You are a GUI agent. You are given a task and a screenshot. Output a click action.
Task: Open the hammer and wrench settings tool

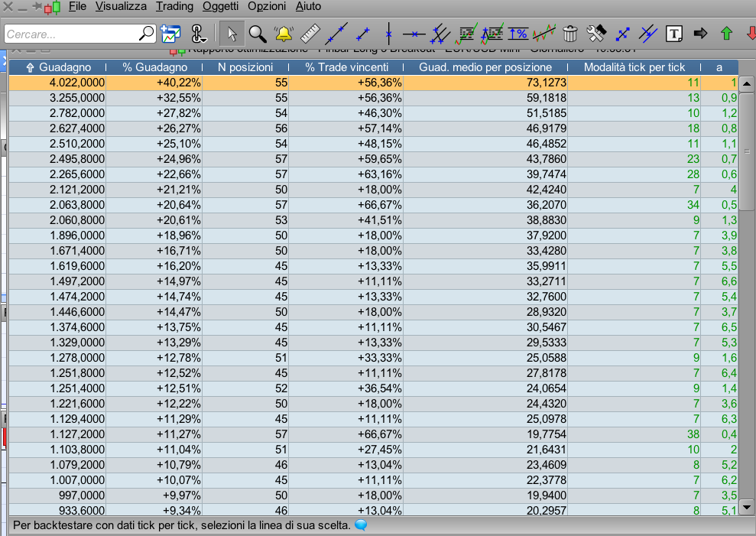click(x=596, y=34)
